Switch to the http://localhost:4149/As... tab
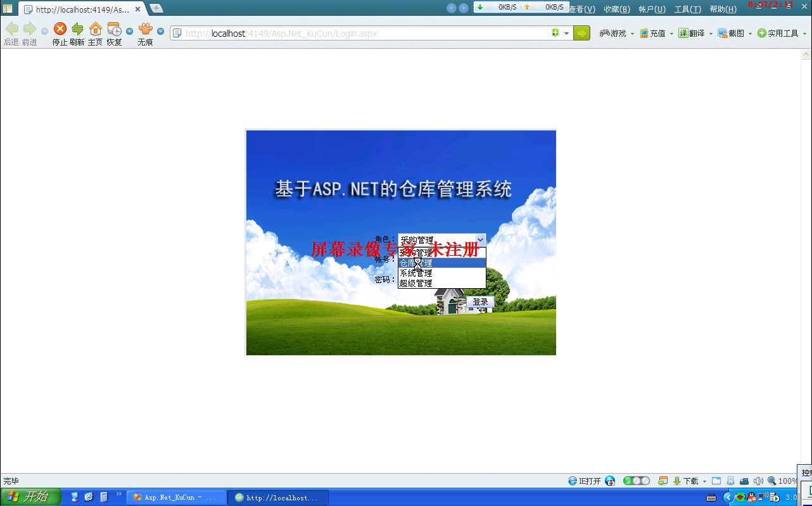Viewport: 812px width, 506px height. click(81, 9)
